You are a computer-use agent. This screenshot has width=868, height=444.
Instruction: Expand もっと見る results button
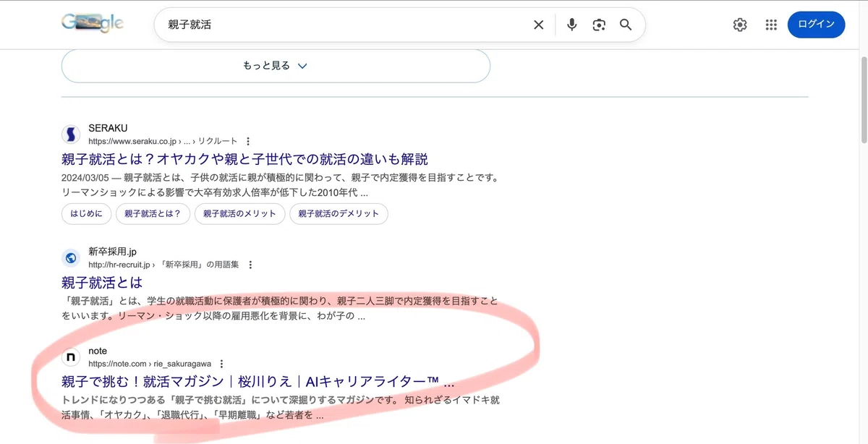276,66
